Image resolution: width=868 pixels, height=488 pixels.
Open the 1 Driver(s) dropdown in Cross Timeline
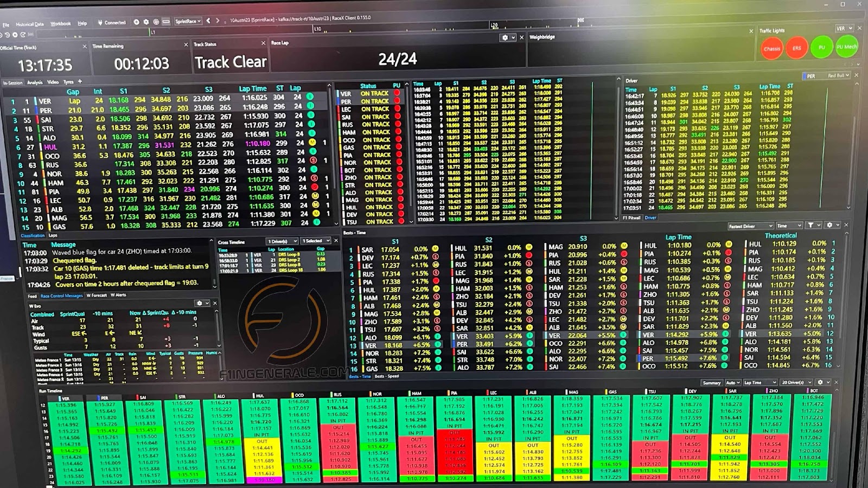282,241
